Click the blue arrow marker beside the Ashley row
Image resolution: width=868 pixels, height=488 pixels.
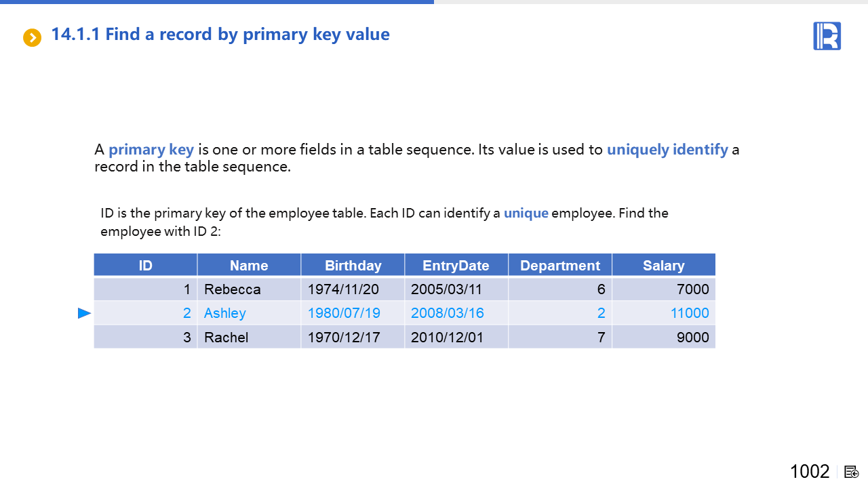(x=84, y=313)
